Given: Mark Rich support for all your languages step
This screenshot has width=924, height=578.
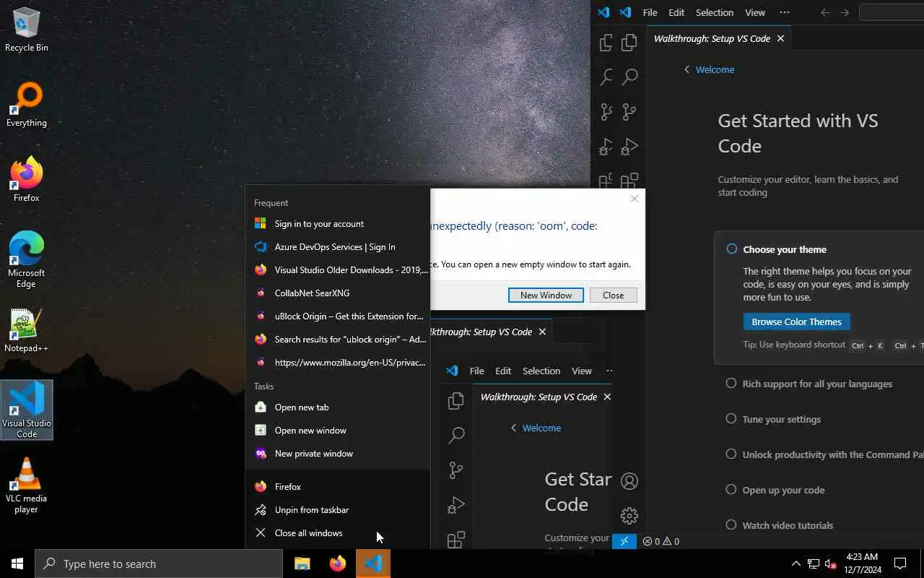Looking at the screenshot, I should (731, 384).
